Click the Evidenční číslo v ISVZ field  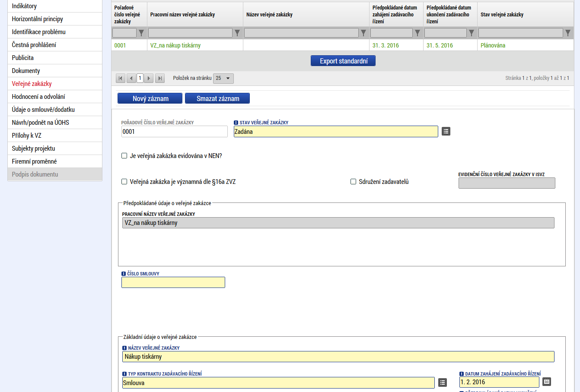click(507, 183)
